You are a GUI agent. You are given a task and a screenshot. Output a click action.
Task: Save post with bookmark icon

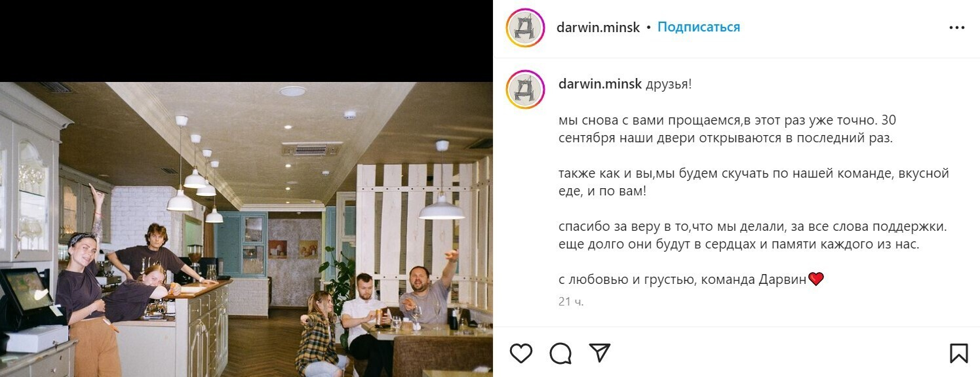coord(958,353)
